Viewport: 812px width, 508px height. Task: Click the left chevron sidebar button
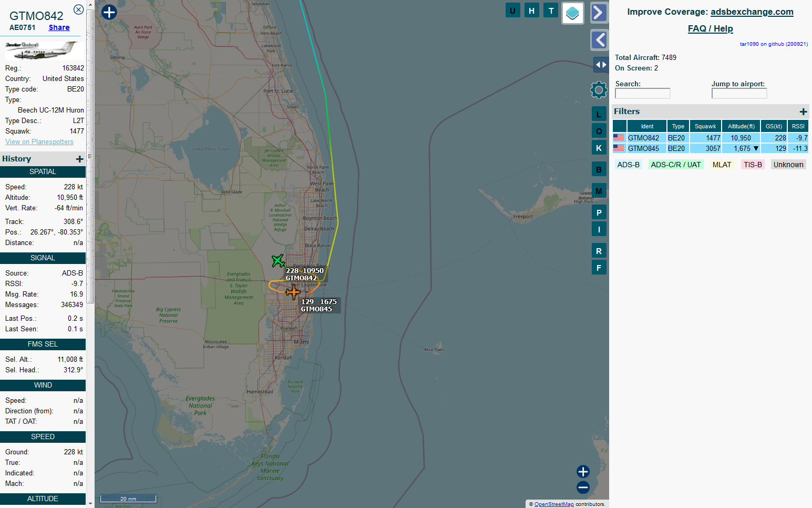tap(599, 40)
